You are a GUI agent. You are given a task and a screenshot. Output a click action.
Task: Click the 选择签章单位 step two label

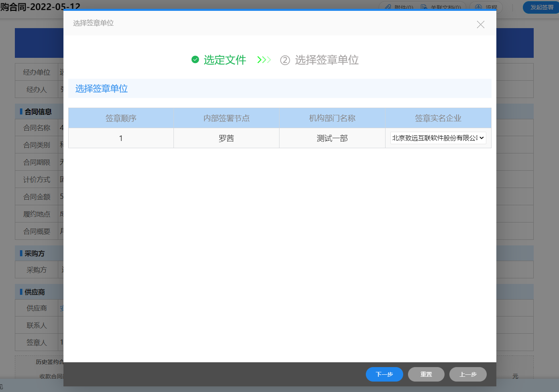(326, 60)
